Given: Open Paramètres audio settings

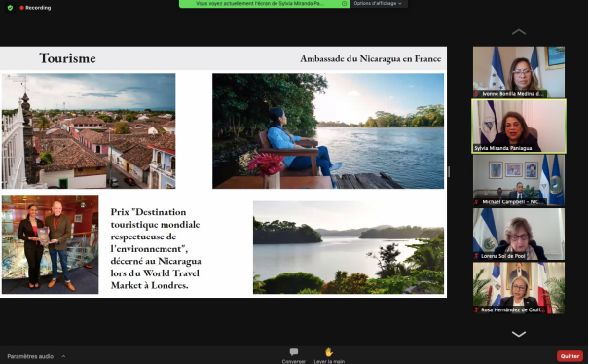Looking at the screenshot, I should [30, 356].
